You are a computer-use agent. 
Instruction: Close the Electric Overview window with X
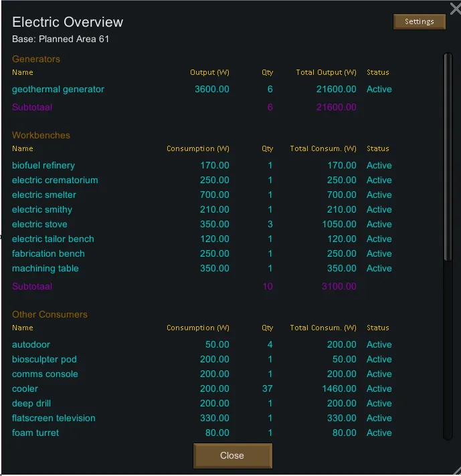tap(455, 9)
